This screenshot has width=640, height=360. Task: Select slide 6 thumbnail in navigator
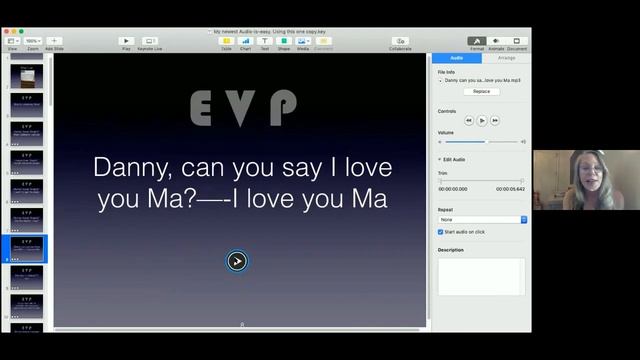pos(27,191)
